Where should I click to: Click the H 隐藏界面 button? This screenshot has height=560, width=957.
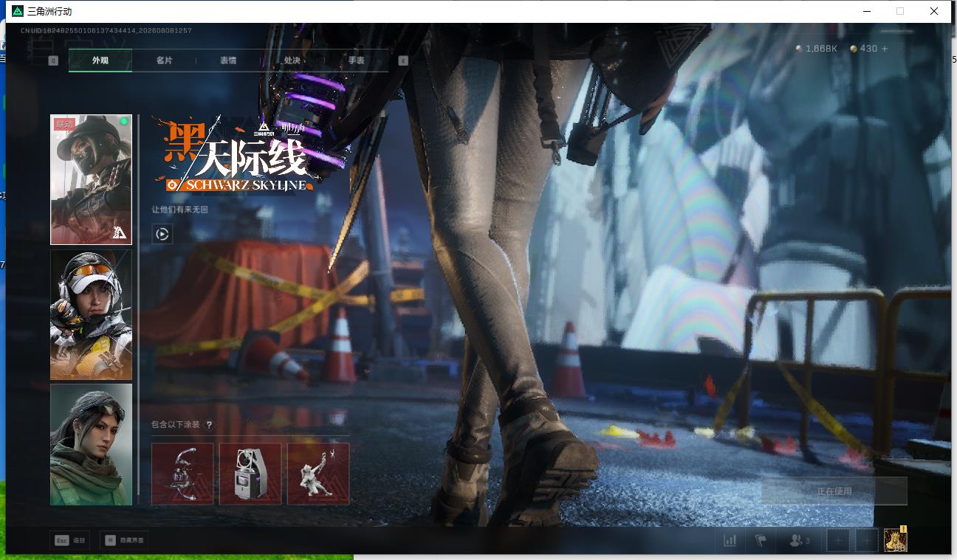pos(124,540)
